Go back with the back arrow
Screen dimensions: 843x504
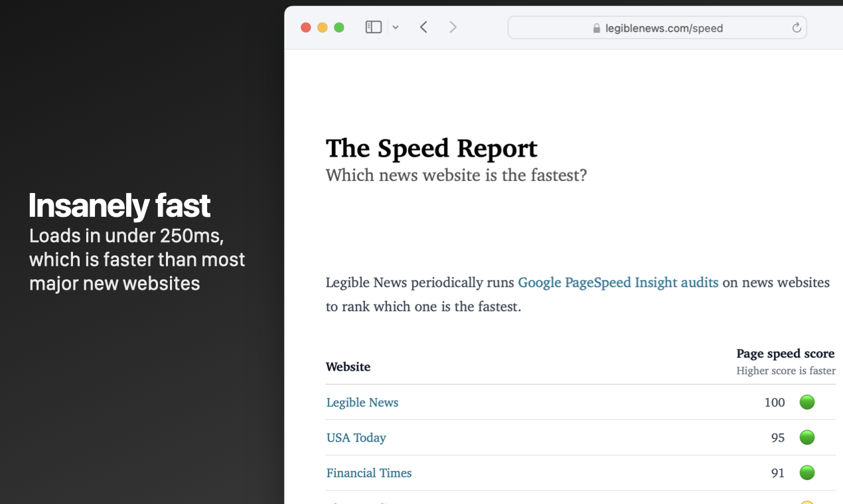423,27
